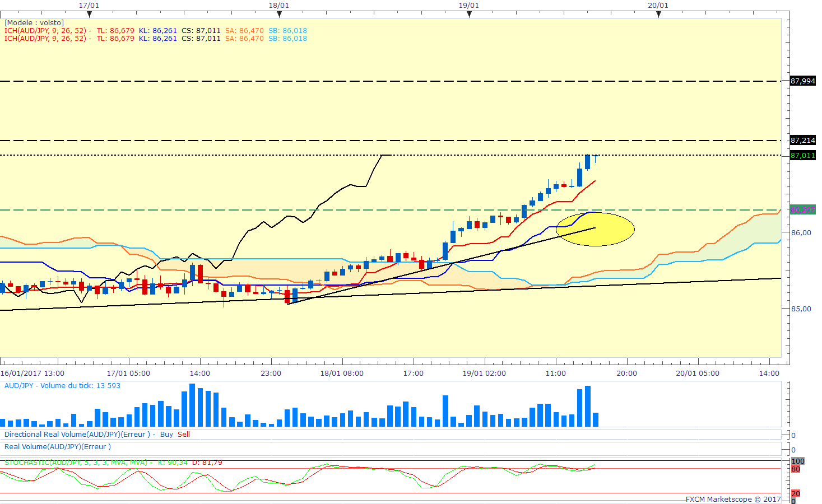The image size is (822, 504).
Task: Select the 87,214 price level label
Action: click(x=802, y=141)
